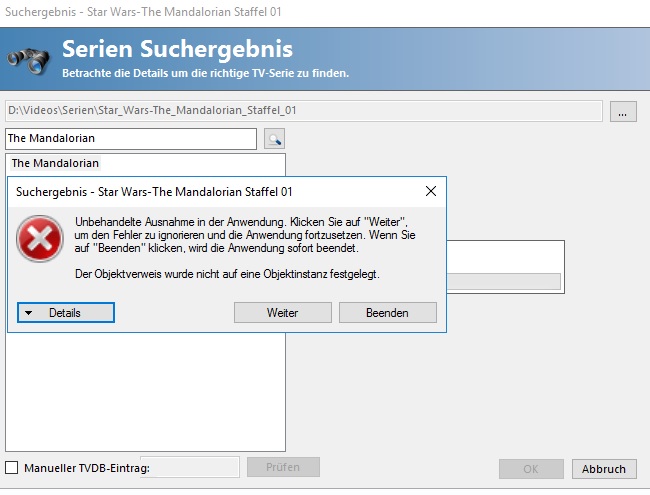Click the progress bar behind the dialog
650x495 pixels.
coord(504,281)
